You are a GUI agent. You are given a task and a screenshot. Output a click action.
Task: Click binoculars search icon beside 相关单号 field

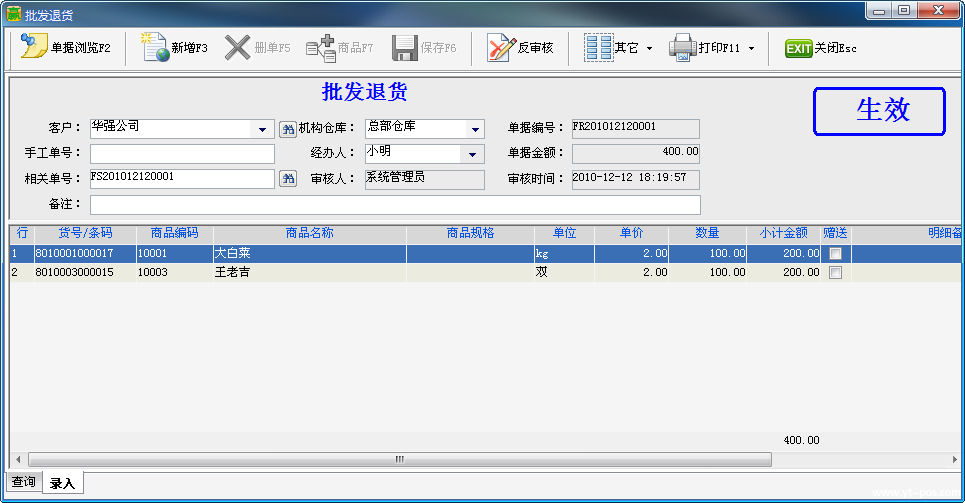287,179
